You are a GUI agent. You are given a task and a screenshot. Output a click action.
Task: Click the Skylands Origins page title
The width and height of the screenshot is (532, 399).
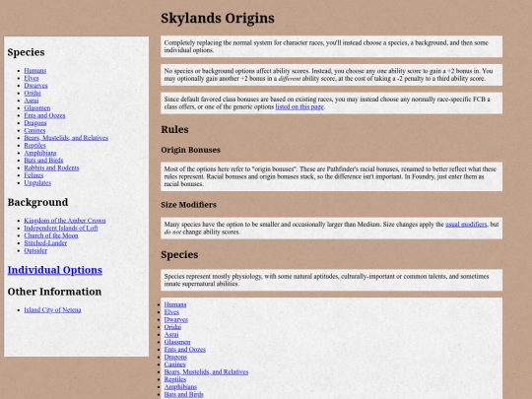218,18
